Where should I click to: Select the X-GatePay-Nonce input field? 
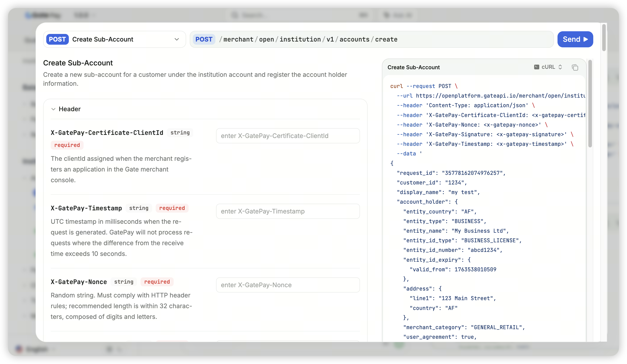(x=288, y=285)
